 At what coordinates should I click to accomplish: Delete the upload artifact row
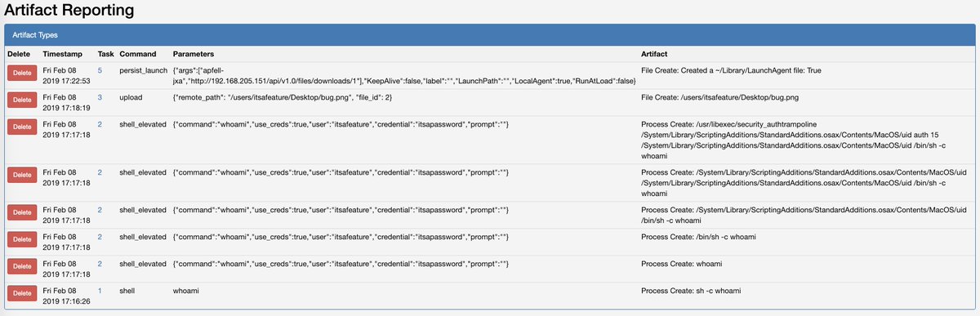click(22, 100)
